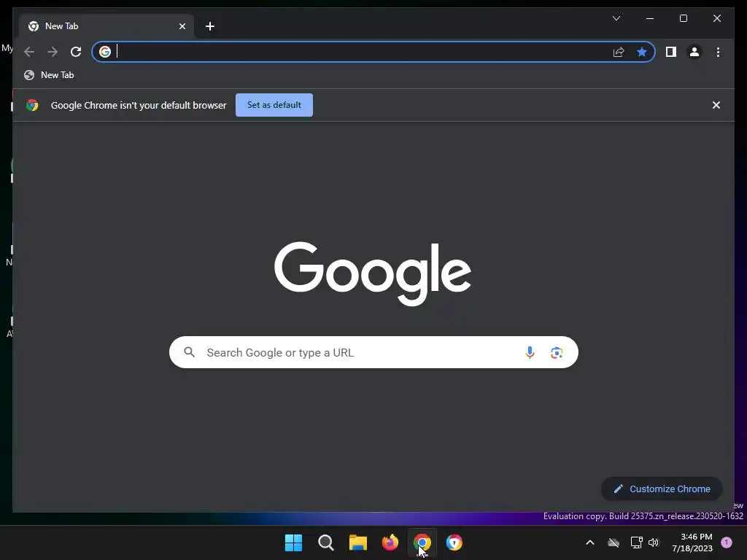Maximize the Chrome window
Screen dimensions: 747x560
pos(683,18)
